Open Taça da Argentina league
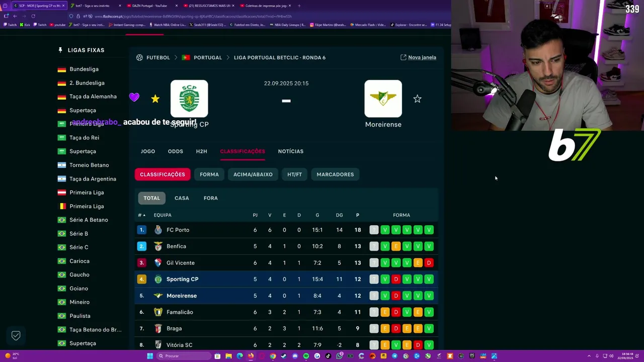This screenshot has width=644, height=362. tap(93, 179)
